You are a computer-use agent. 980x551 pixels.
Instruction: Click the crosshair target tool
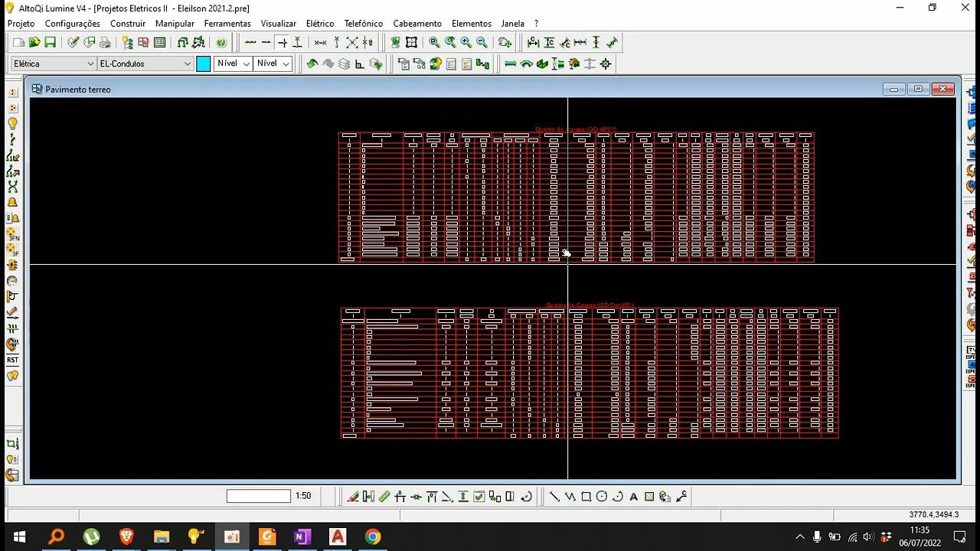[x=606, y=64]
